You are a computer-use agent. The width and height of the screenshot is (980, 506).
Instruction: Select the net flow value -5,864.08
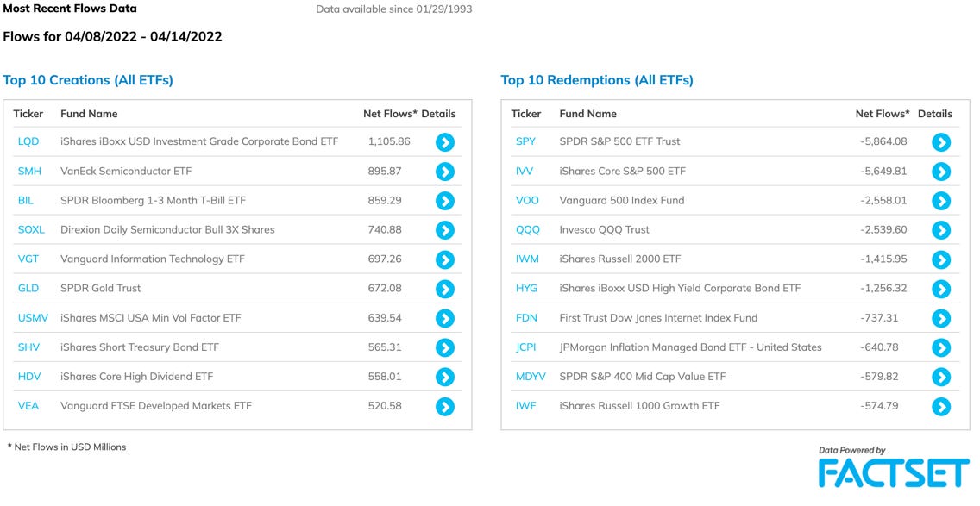tap(883, 141)
